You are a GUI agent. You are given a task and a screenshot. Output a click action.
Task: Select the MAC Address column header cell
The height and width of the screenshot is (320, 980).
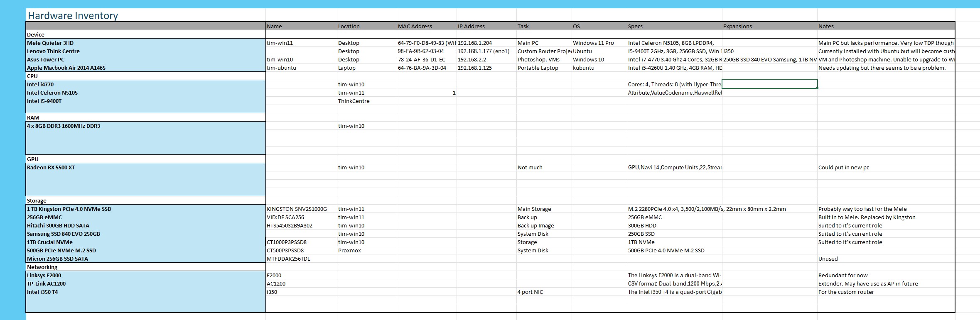(415, 26)
